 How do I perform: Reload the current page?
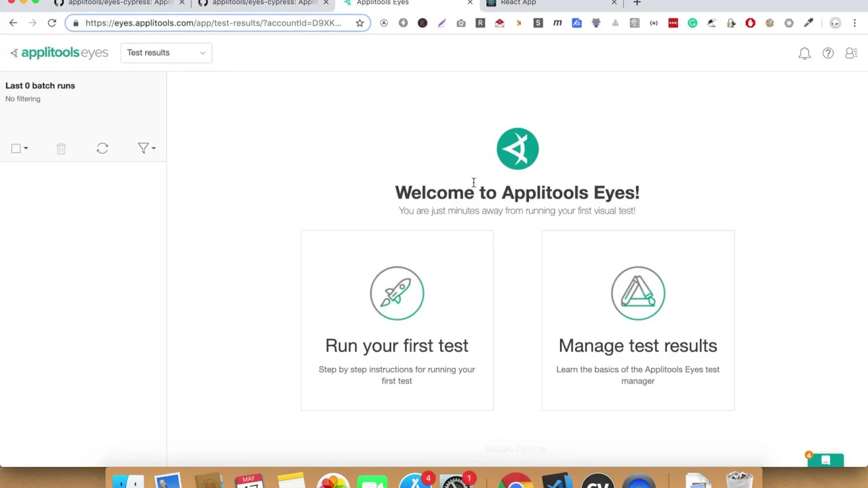click(52, 23)
